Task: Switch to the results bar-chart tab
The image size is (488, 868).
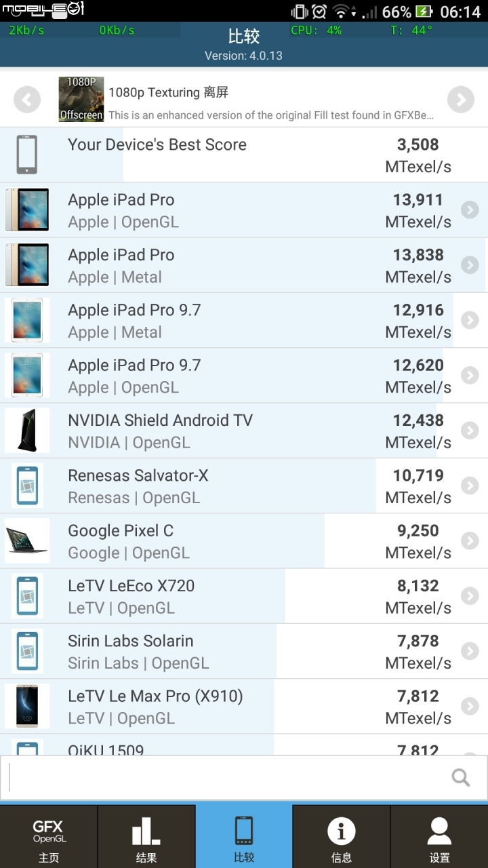Action: pos(146,836)
